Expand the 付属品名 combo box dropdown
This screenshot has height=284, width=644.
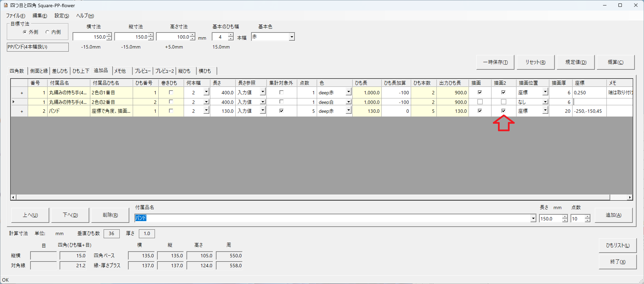point(533,219)
